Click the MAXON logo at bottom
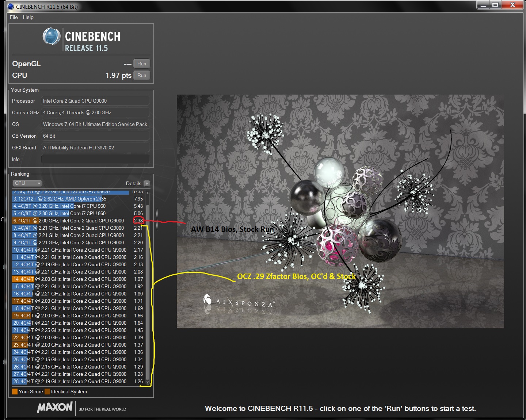This screenshot has height=420, width=526. pos(55,407)
